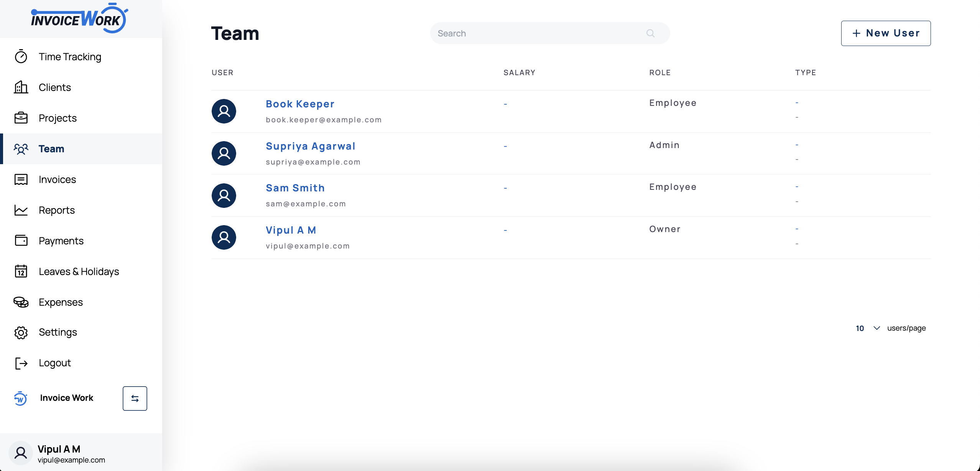Open Invoices using its document icon
Screen dimensions: 980x471
21,179
